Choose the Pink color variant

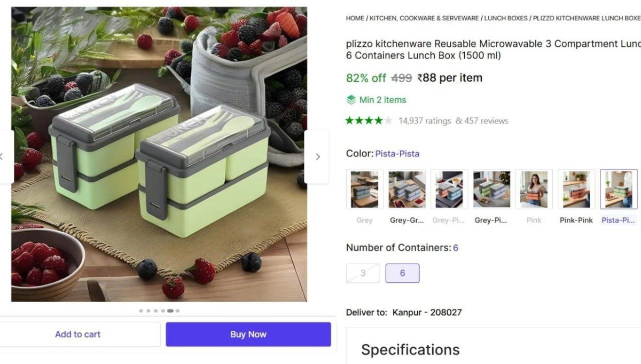pos(534,189)
